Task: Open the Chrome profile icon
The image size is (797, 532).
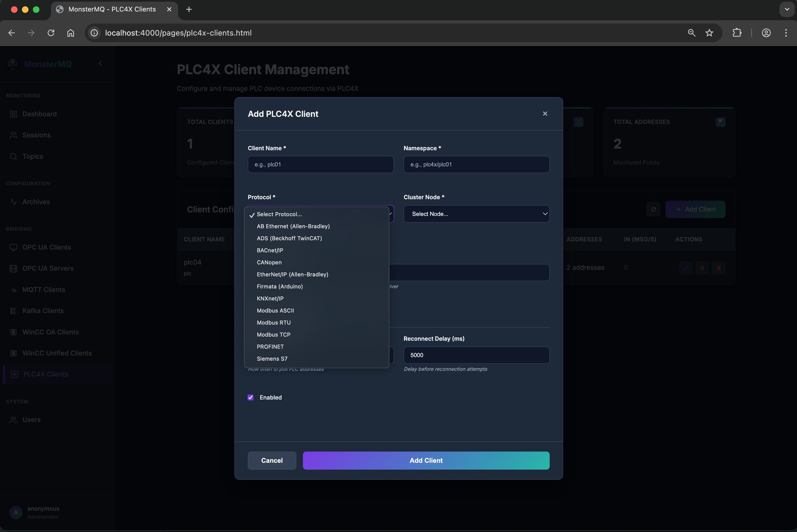Action: [766, 33]
